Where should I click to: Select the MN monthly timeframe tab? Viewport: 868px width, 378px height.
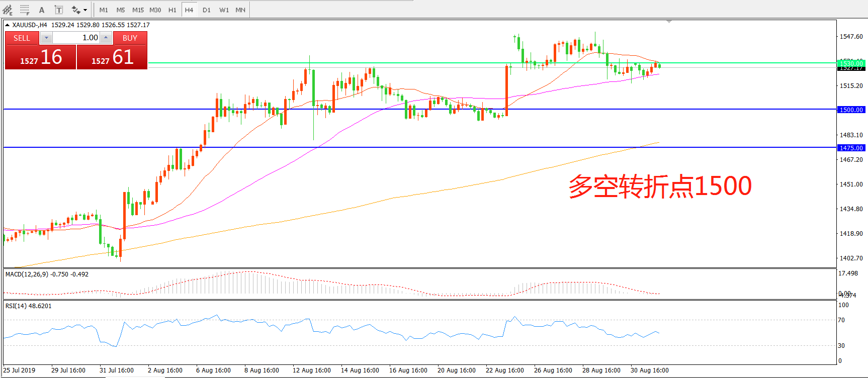click(x=240, y=10)
